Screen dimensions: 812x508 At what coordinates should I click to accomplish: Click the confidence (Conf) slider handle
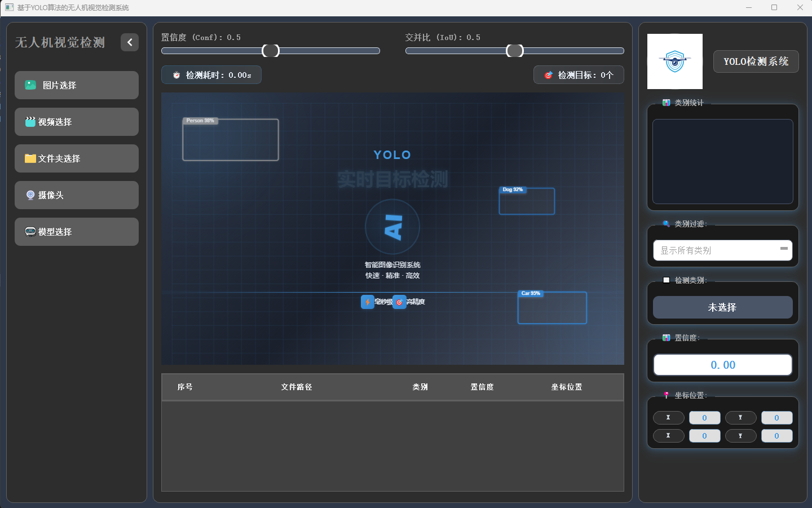tap(271, 51)
